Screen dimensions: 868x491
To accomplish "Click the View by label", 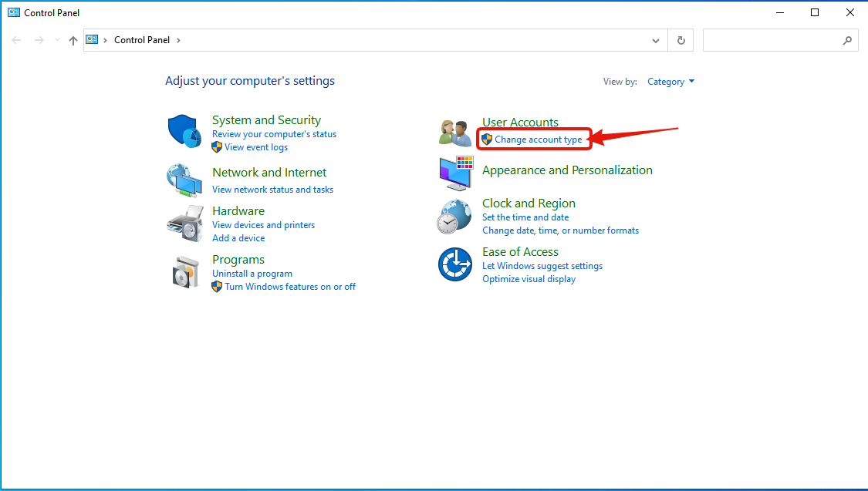I will [620, 81].
